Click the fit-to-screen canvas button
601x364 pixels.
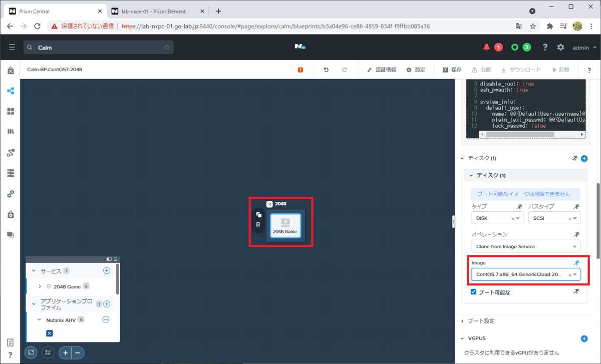[x=31, y=352]
